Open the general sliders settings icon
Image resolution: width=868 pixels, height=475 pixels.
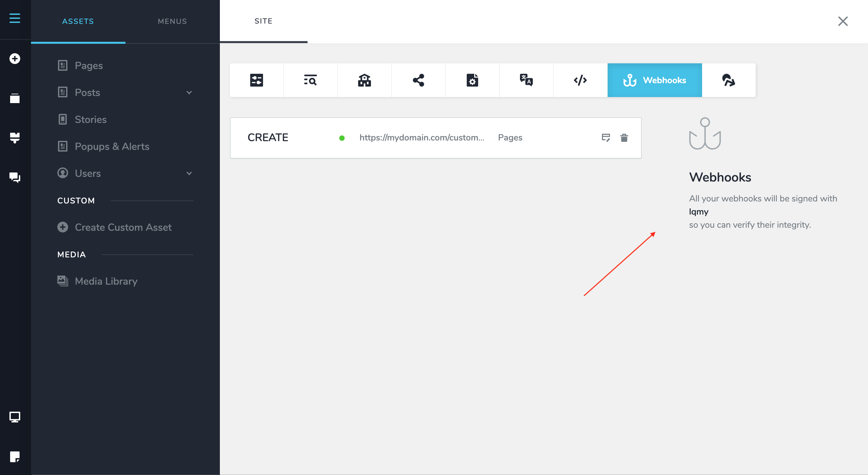click(x=256, y=80)
